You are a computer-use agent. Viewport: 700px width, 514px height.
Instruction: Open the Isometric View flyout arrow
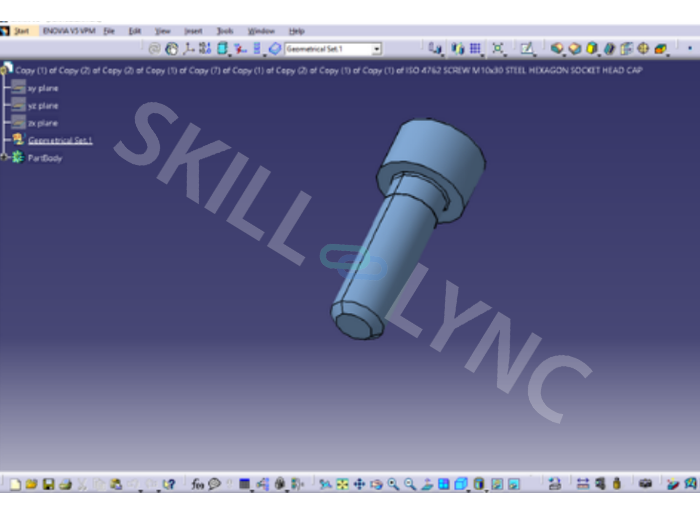(x=469, y=491)
